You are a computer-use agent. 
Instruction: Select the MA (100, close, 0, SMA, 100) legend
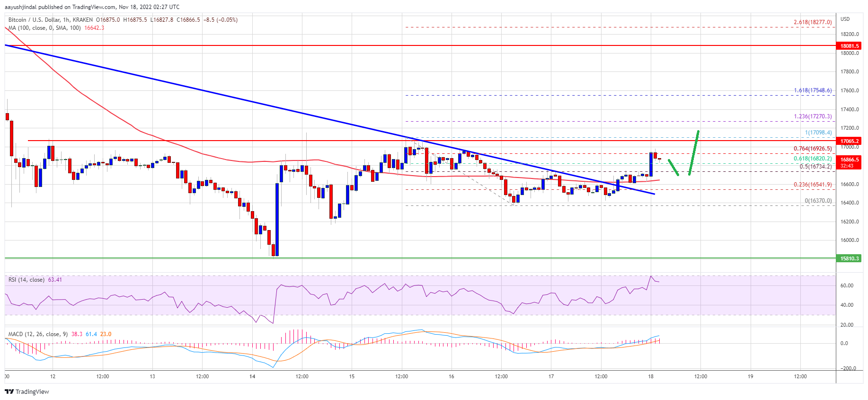(x=44, y=28)
